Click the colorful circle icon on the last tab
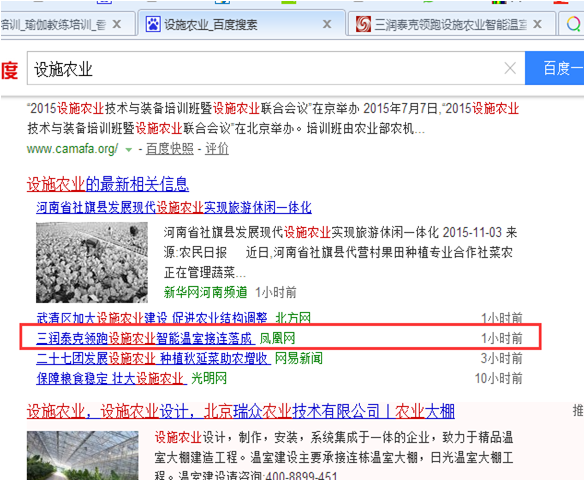The height and width of the screenshot is (481, 585). click(x=574, y=24)
